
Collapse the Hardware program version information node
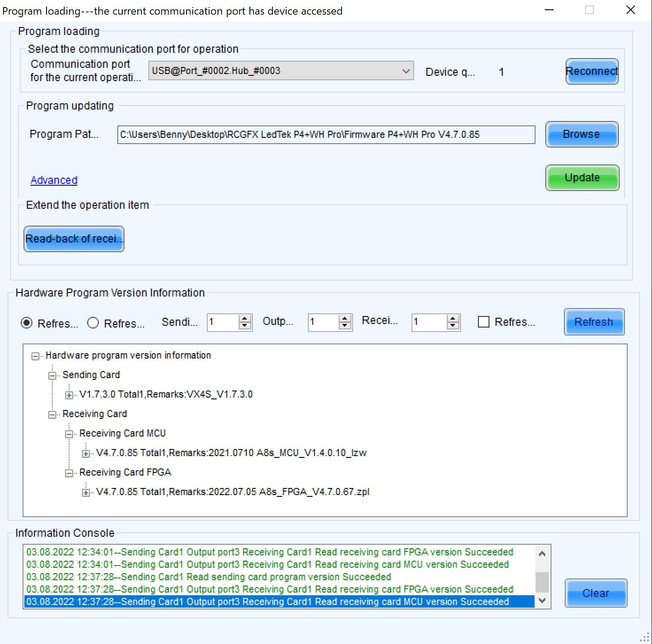tap(35, 356)
